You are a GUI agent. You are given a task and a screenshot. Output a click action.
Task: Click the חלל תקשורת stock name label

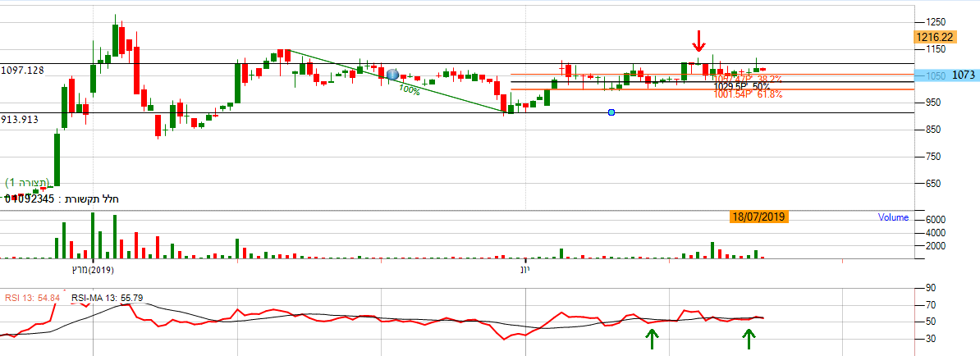point(92,199)
